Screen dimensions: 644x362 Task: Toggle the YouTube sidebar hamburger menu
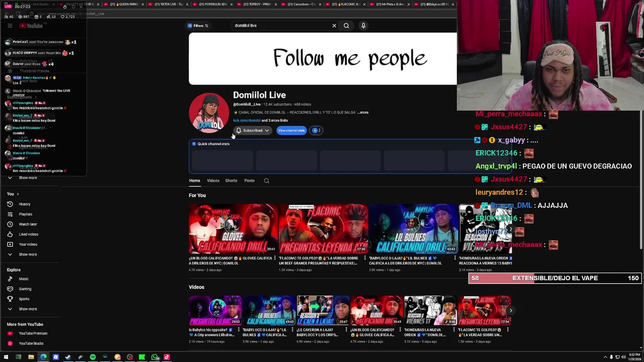tap(10, 26)
